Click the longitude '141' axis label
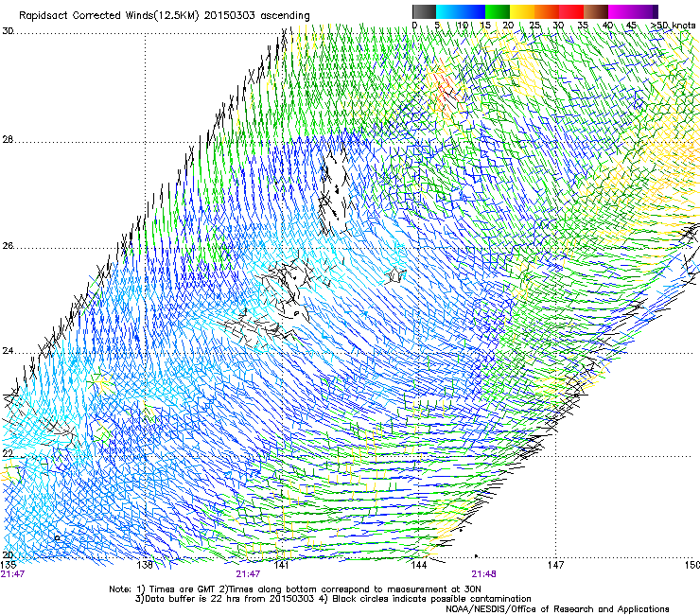Viewport: 700px width, 615px height. (281, 565)
